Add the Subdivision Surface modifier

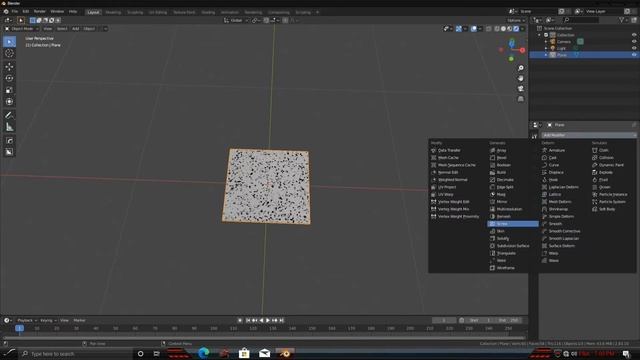pos(513,246)
